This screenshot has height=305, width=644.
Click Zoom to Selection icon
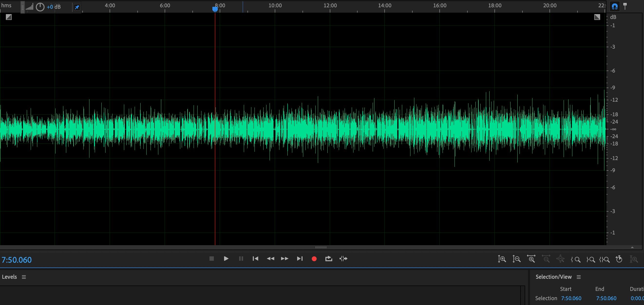(x=605, y=259)
